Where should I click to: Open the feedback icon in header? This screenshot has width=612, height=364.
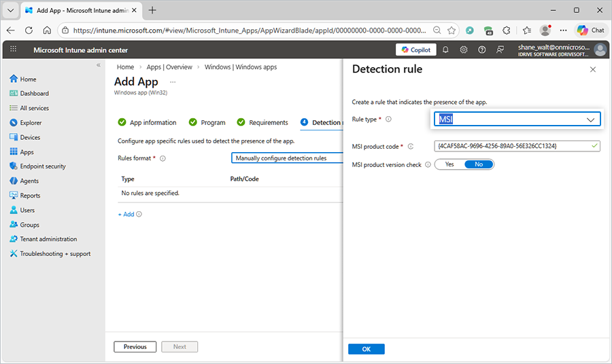pyautogui.click(x=500, y=50)
